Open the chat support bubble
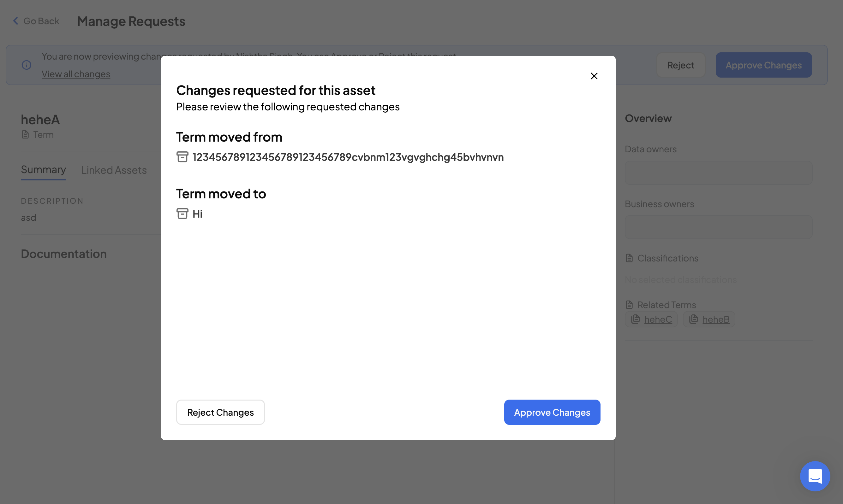The image size is (843, 504). coord(815,476)
